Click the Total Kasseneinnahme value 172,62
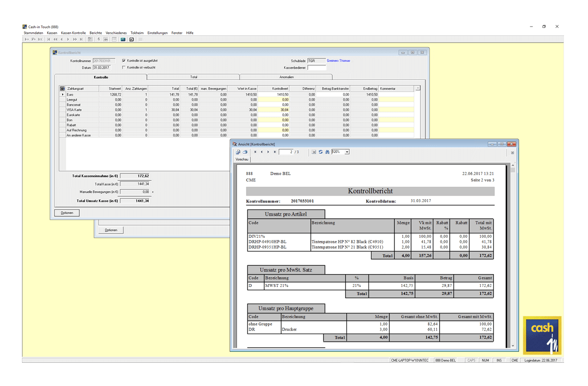 tap(135, 176)
